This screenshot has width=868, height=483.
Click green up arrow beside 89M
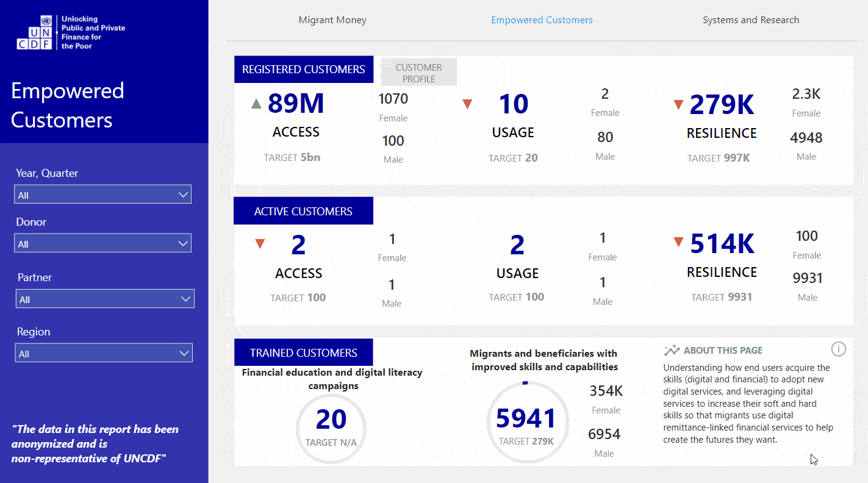tap(256, 104)
